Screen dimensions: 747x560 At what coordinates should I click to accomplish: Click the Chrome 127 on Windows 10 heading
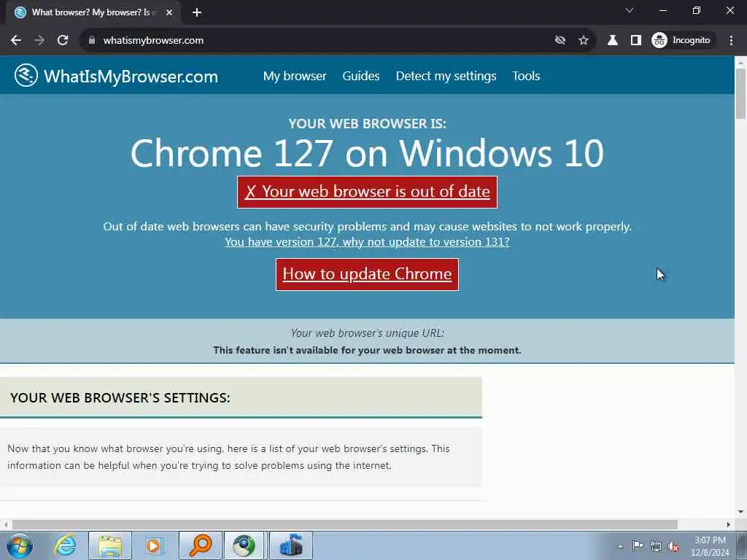367,153
